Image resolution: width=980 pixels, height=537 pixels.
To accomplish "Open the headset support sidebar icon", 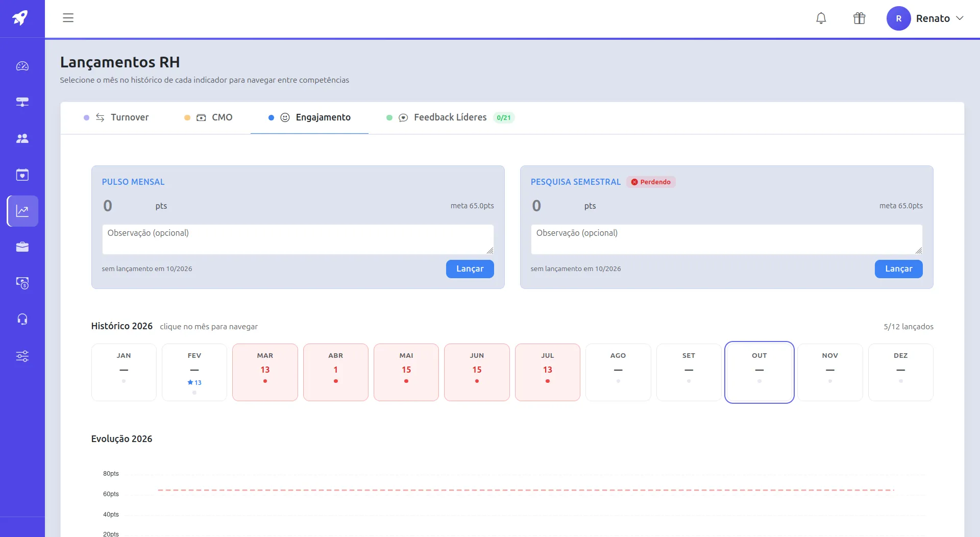I will click(x=22, y=320).
